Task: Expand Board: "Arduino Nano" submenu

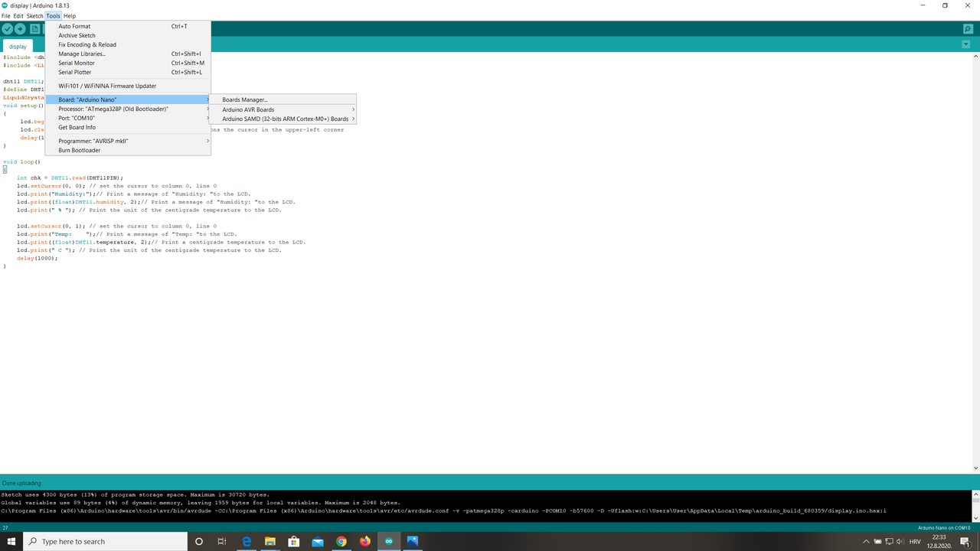Action: pyautogui.click(x=128, y=99)
